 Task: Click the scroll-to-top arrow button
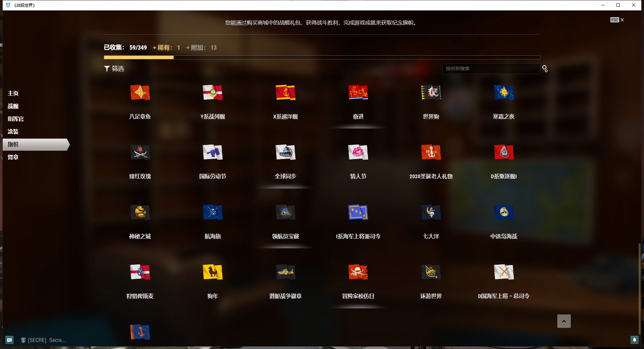[x=564, y=321]
